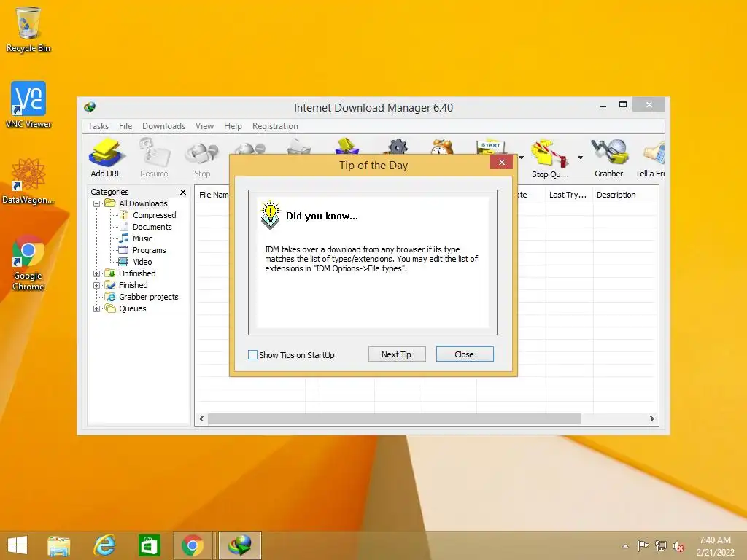The height and width of the screenshot is (560, 747).
Task: Select Compressed category
Action: (x=155, y=215)
